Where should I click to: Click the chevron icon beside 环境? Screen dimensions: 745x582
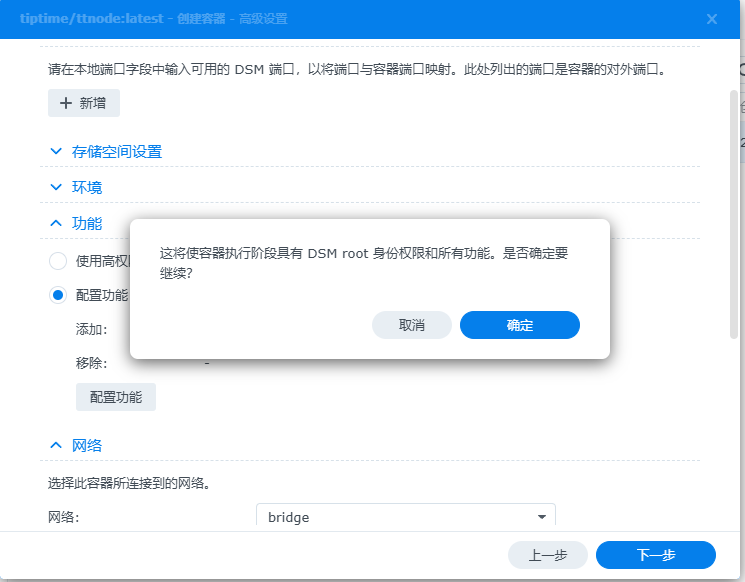(x=56, y=187)
